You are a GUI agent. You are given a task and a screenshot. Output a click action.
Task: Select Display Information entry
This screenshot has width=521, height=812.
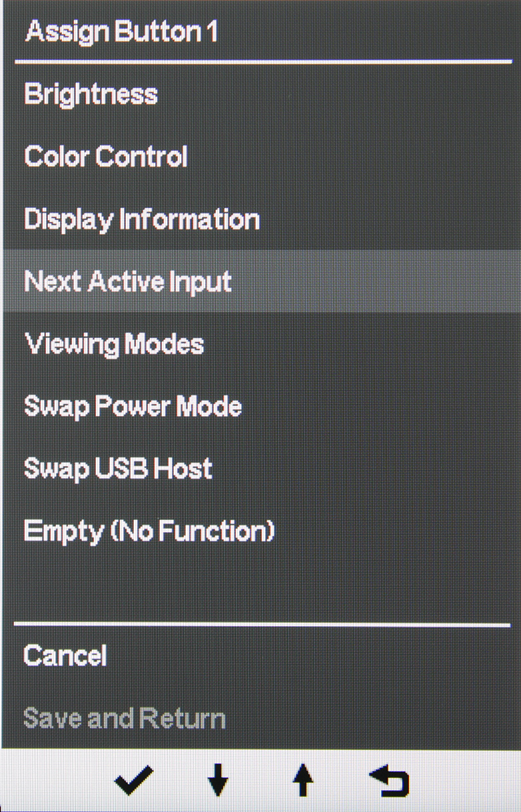141,219
